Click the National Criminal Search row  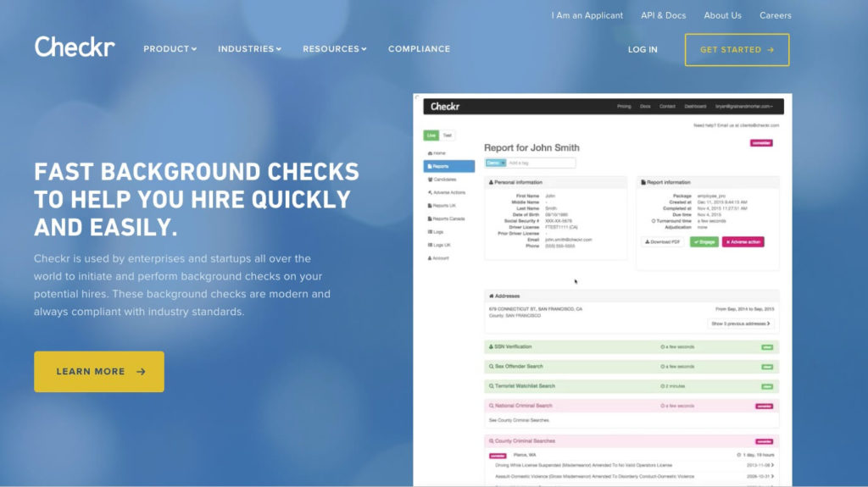[632, 406]
